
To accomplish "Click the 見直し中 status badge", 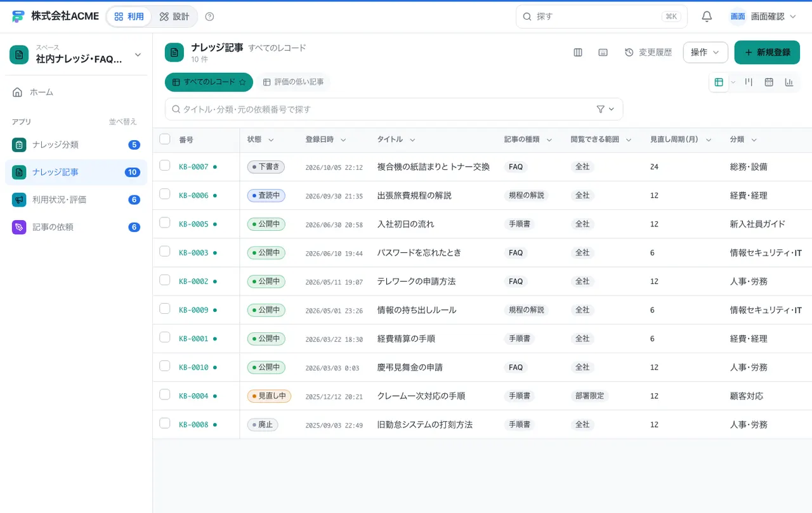I will 269,396.
